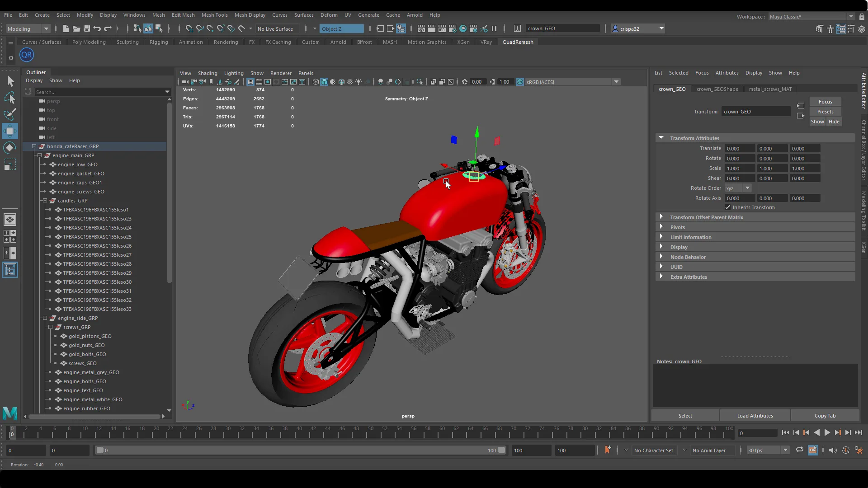
Task: Click the Undo arrow icon
Action: 97,28
